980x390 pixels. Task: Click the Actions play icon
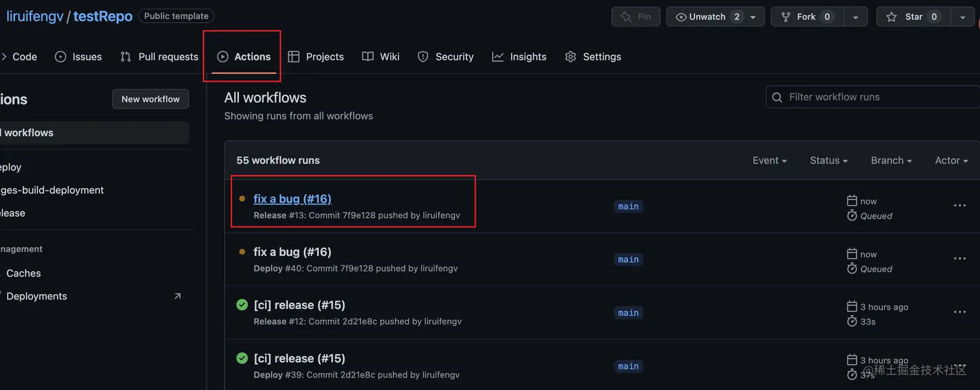point(223,56)
